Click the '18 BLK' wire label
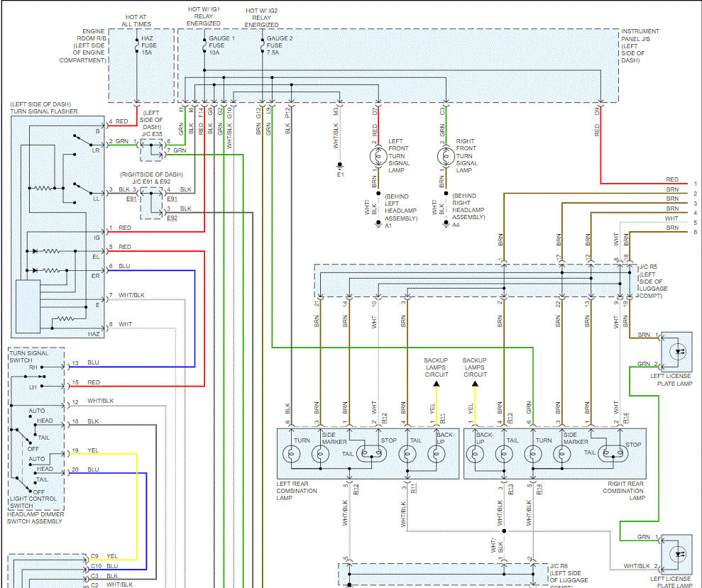The height and width of the screenshot is (588, 702). coord(85,421)
